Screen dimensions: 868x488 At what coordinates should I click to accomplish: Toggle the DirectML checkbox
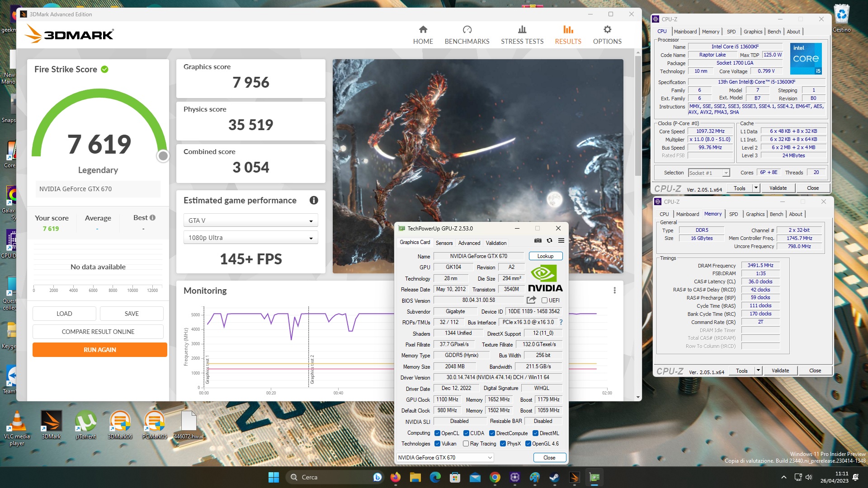pos(535,433)
